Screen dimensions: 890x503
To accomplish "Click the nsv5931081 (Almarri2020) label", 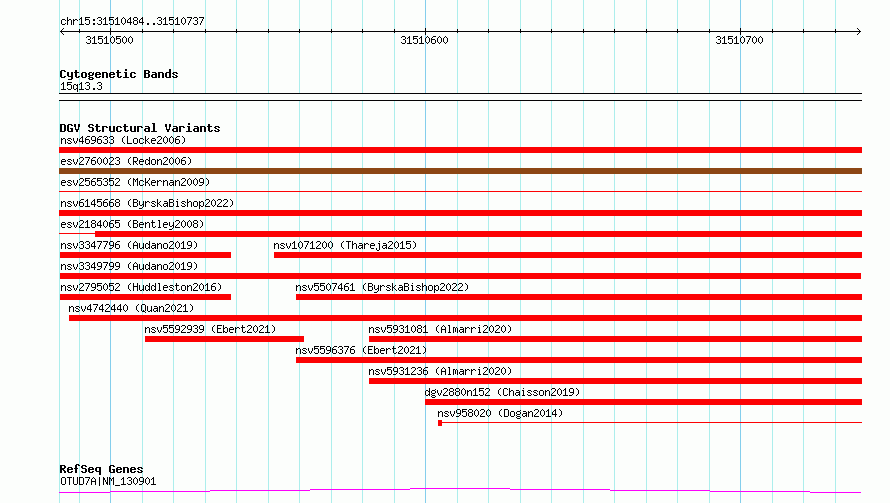I will tap(440, 329).
